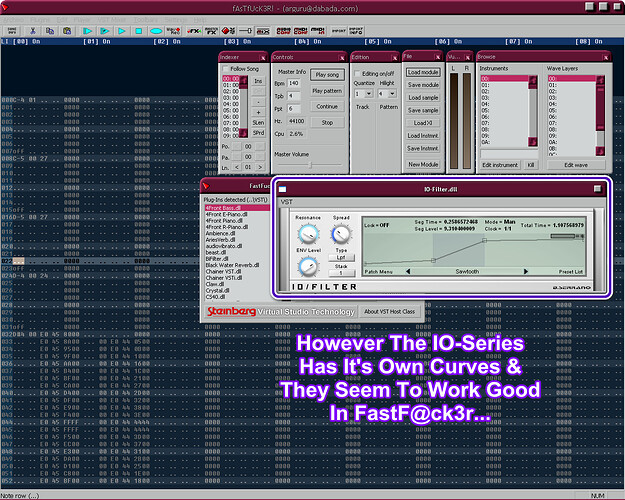The image size is (625, 500).
Task: Close the Indexer panel
Action: click(x=263, y=58)
